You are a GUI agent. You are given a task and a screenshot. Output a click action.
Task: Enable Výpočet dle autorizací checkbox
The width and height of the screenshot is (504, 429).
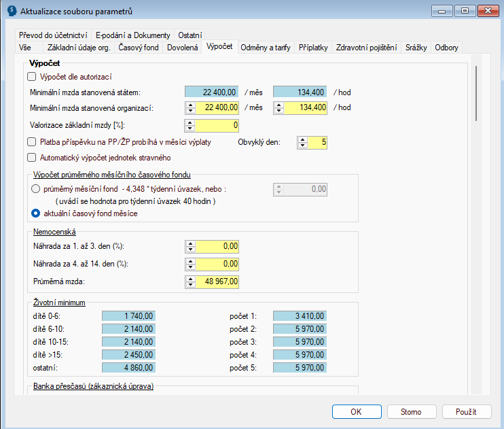[31, 77]
